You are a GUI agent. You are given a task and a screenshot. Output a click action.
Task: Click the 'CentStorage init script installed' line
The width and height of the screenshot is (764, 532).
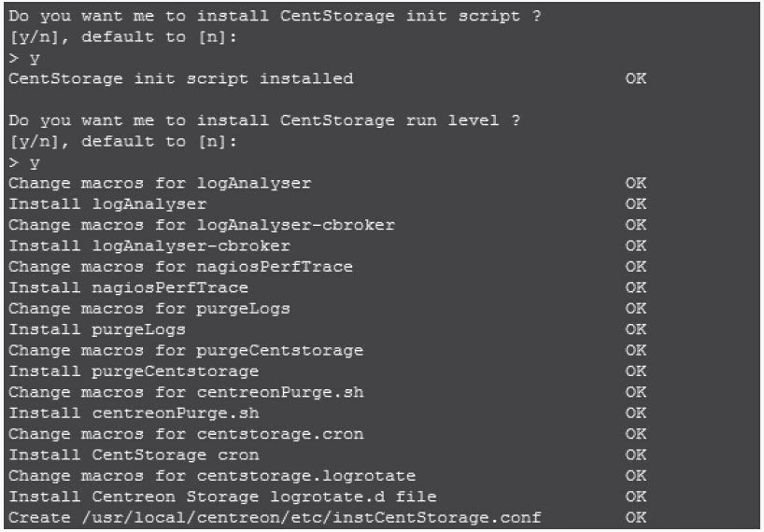pyautogui.click(x=181, y=78)
